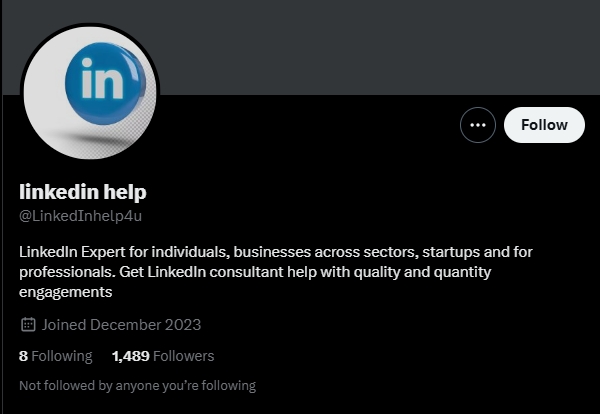Click 'Get LinkedIn consultant help' bio phrase
This screenshot has height=414, width=600.
[212, 272]
